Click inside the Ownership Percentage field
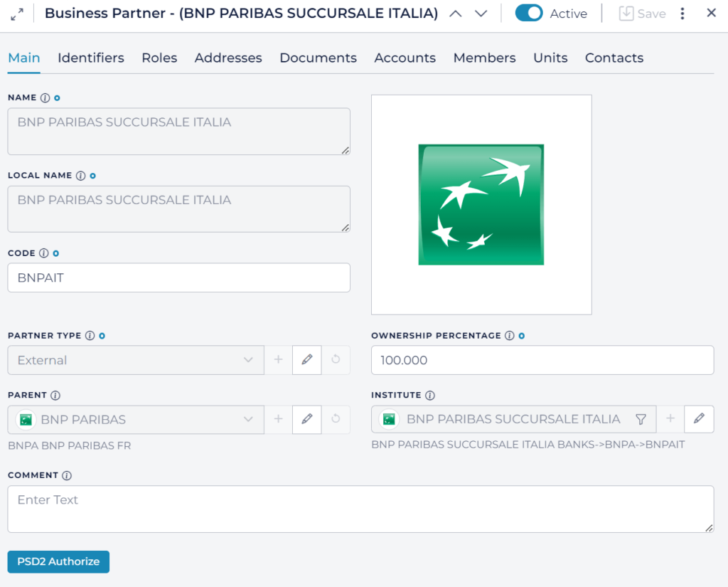The image size is (728, 587). click(x=542, y=360)
